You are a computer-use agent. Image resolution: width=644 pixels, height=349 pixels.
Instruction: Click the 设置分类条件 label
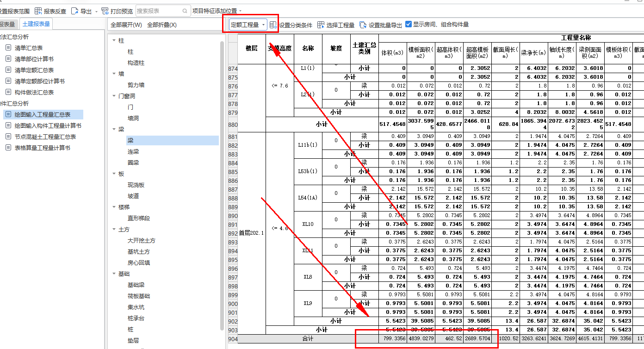(296, 25)
